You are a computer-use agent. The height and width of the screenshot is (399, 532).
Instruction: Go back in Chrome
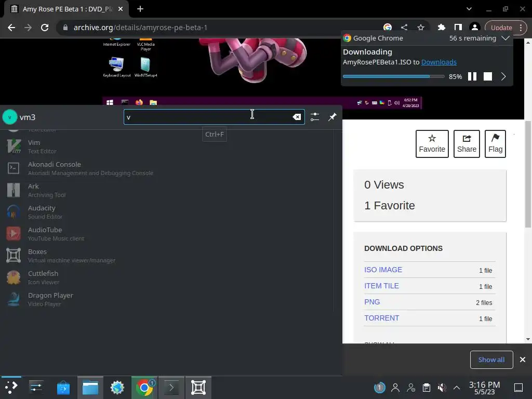11,28
